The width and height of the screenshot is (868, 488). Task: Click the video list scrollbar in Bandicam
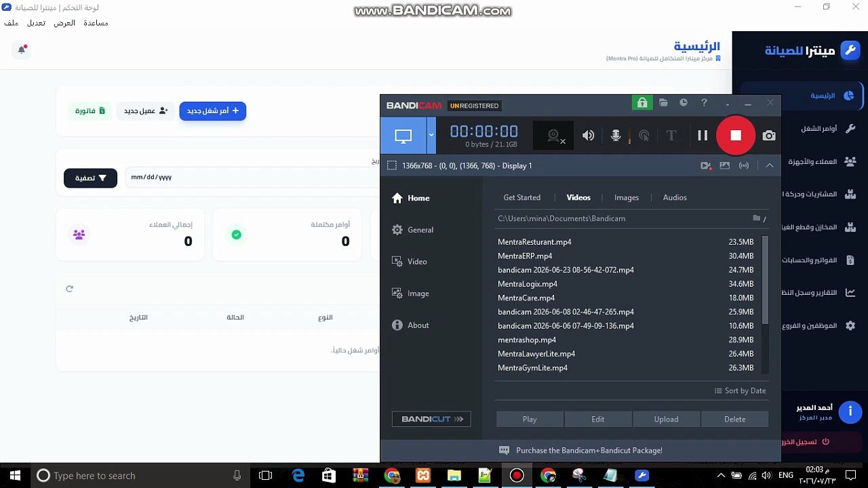click(766, 280)
